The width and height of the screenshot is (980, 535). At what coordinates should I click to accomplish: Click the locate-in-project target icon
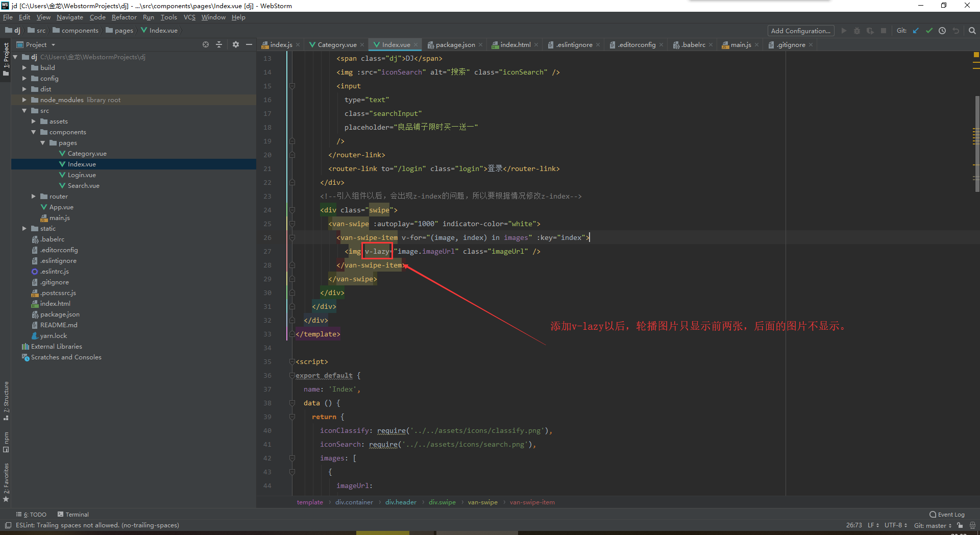pyautogui.click(x=206, y=44)
